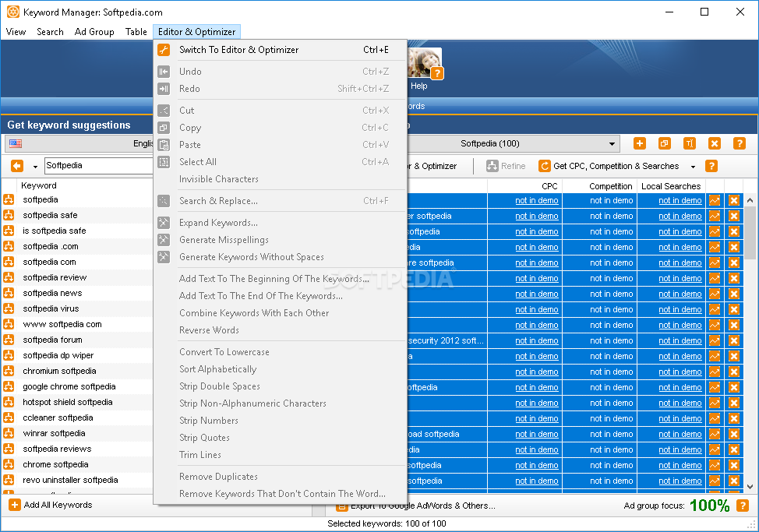Click Export To Google AdWords & Others button
The image size is (759, 532).
(x=416, y=506)
